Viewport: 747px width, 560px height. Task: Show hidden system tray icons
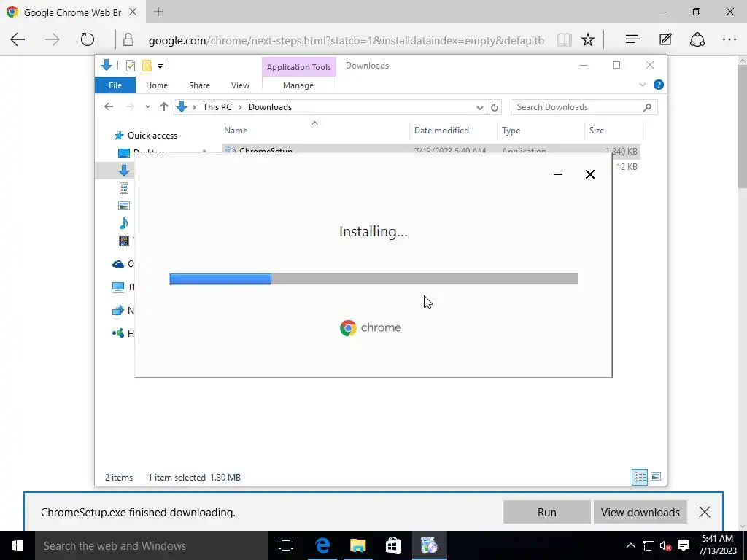click(630, 545)
